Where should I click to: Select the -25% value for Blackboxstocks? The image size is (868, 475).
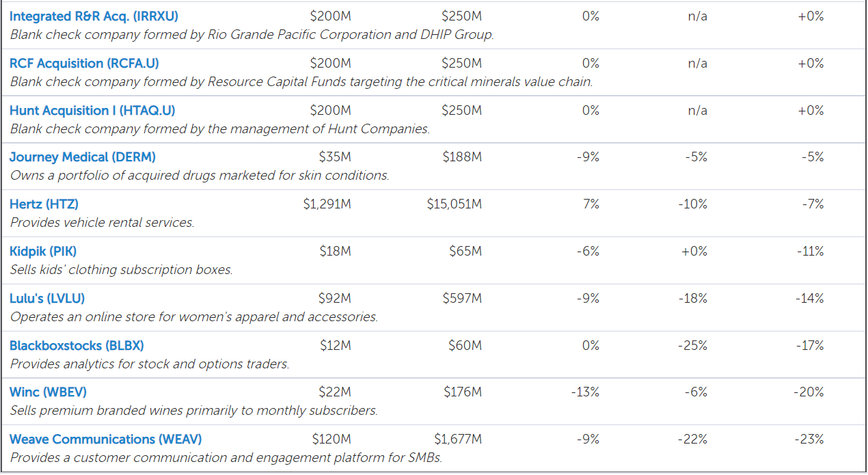tap(693, 346)
